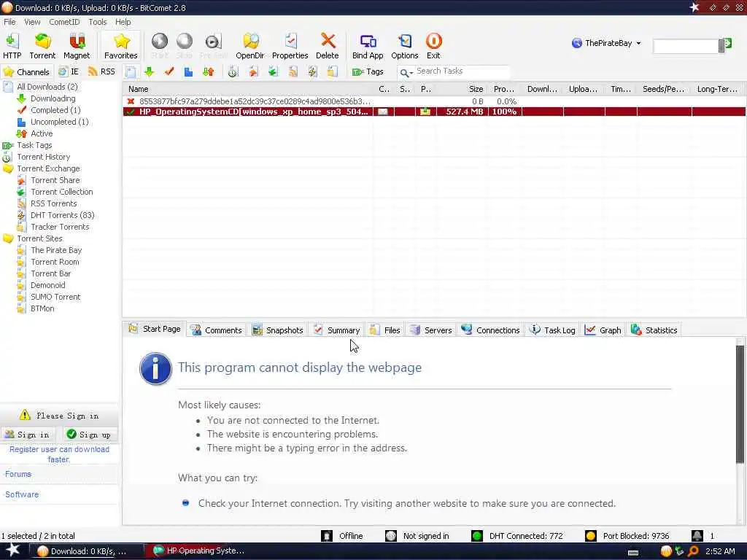The height and width of the screenshot is (560, 747).
Task: Click the Sign in button
Action: point(28,435)
